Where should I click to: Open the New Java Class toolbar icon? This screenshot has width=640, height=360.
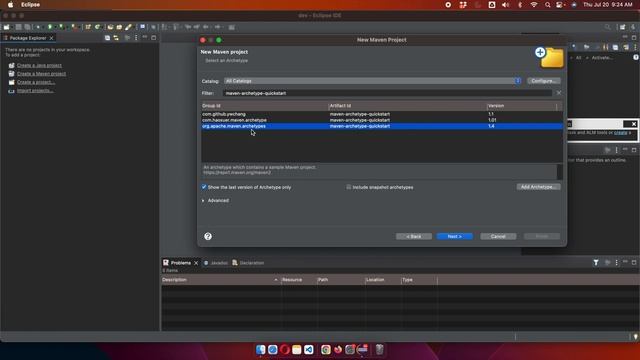point(98,27)
